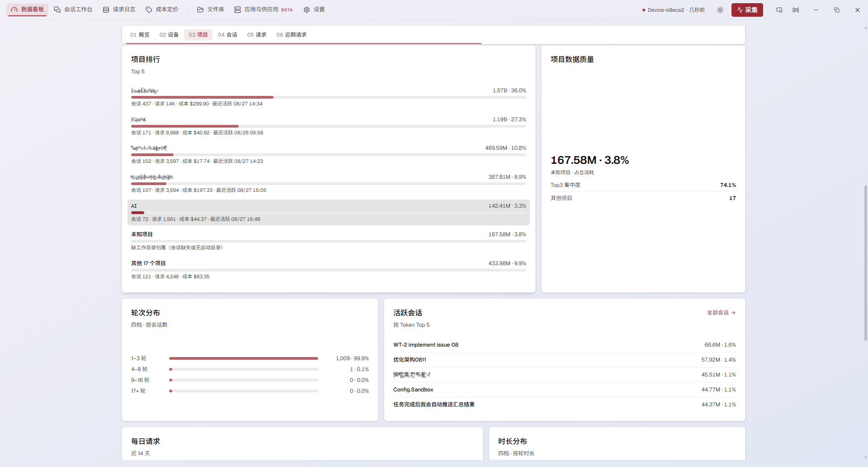Open the compact window mode icon

point(779,10)
